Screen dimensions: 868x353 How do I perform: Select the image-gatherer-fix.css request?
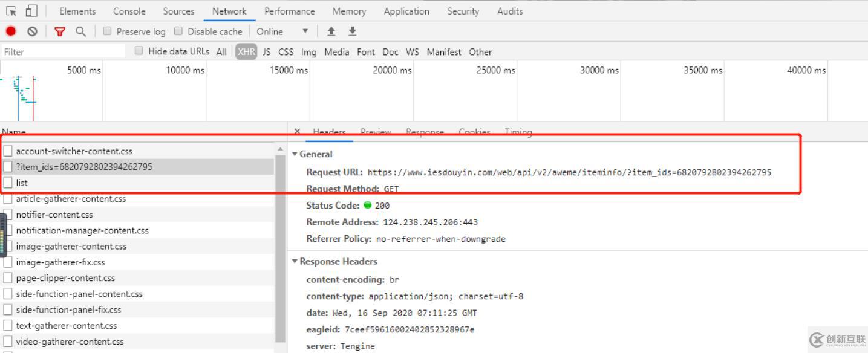(x=138, y=262)
